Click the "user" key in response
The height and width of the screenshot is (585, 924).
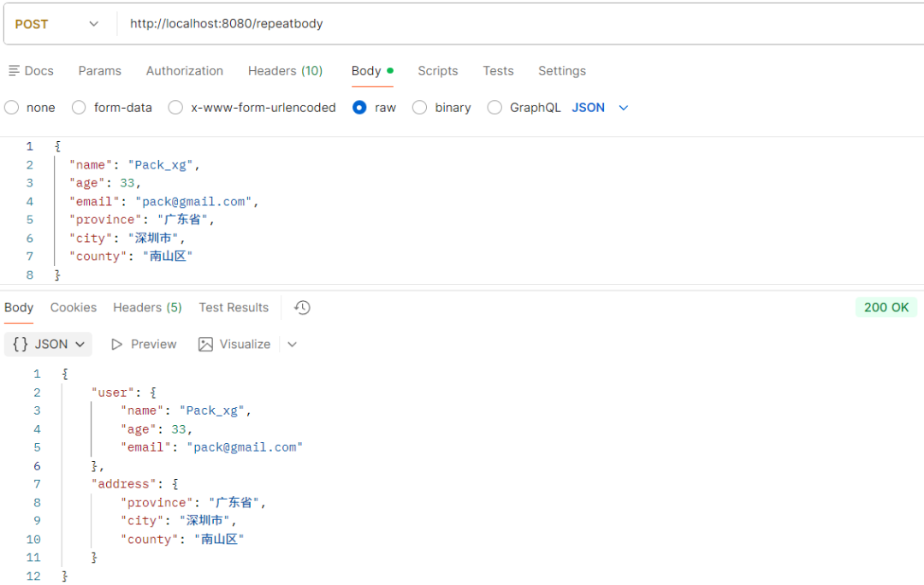click(113, 393)
